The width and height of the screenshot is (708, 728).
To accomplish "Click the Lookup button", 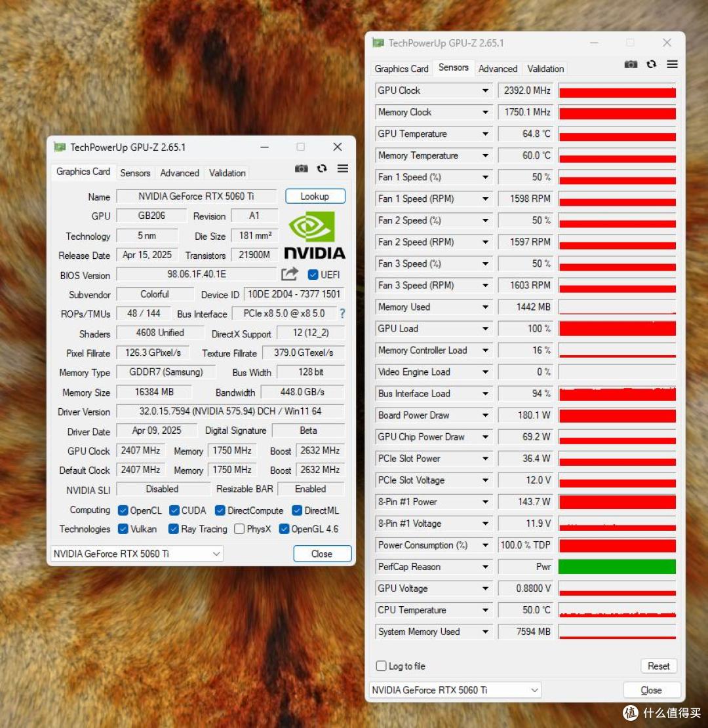I will coord(315,196).
